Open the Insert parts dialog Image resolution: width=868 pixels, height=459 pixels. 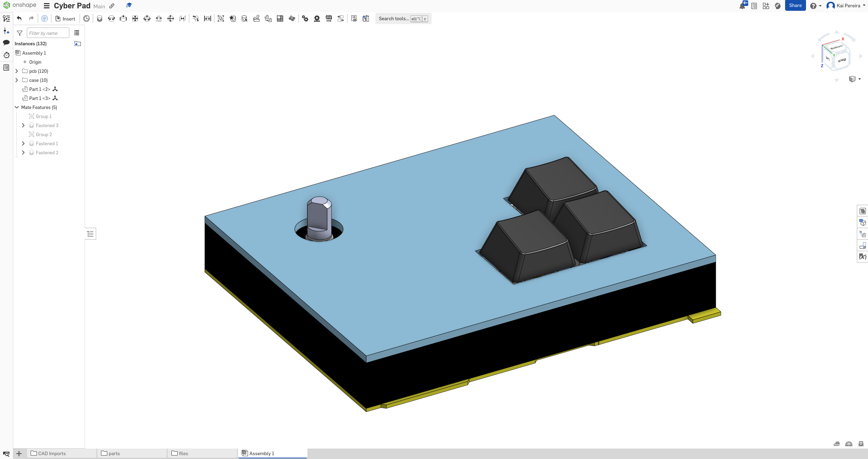[x=65, y=18]
